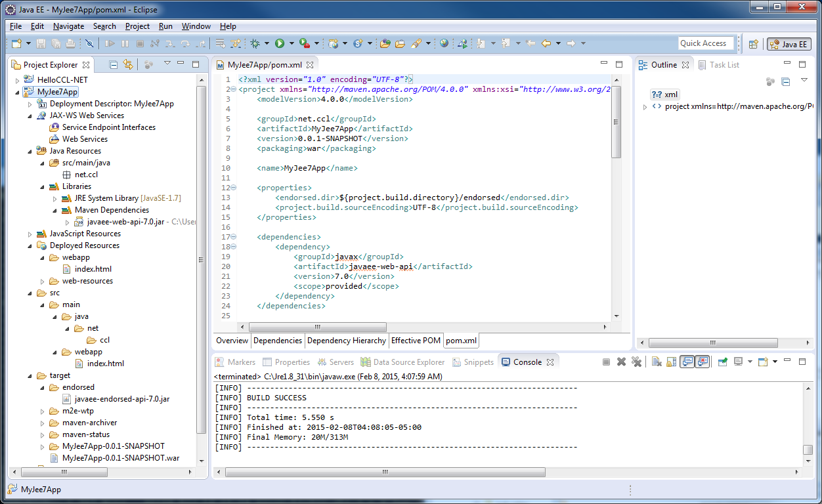Open the web browser globe icon
This screenshot has width=822, height=504.
pyautogui.click(x=444, y=43)
